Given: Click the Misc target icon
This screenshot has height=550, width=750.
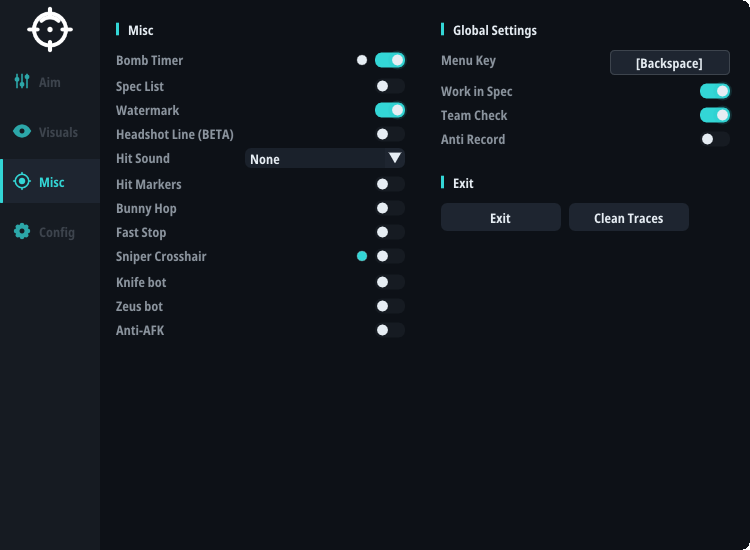Looking at the screenshot, I should pos(22,181).
